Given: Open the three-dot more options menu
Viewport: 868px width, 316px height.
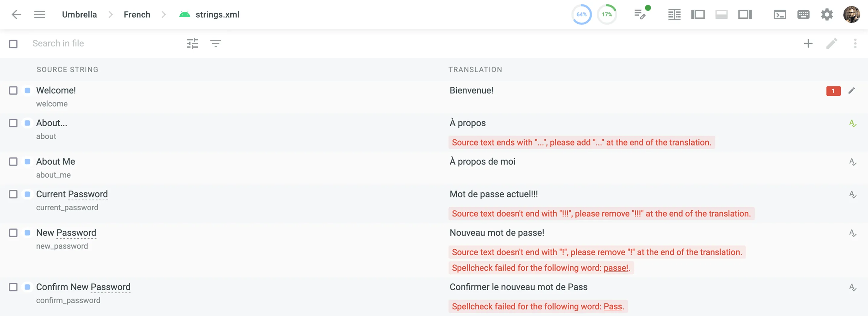Looking at the screenshot, I should (x=855, y=43).
